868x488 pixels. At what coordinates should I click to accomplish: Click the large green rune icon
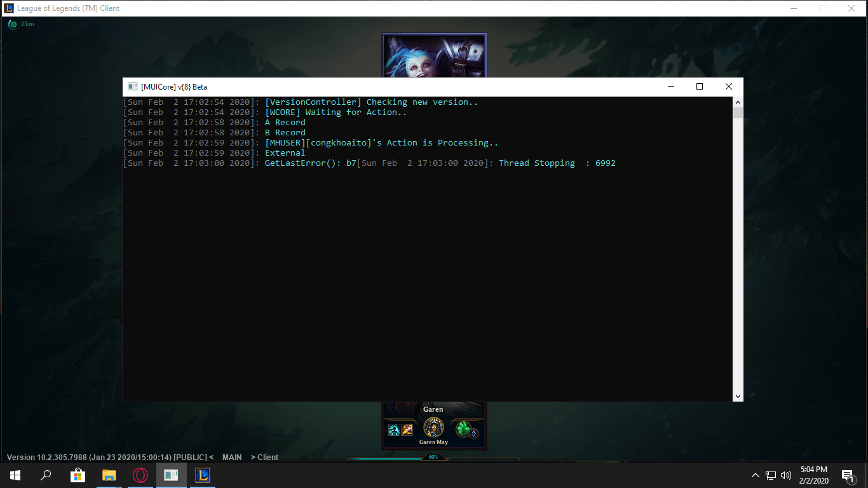coord(463,429)
